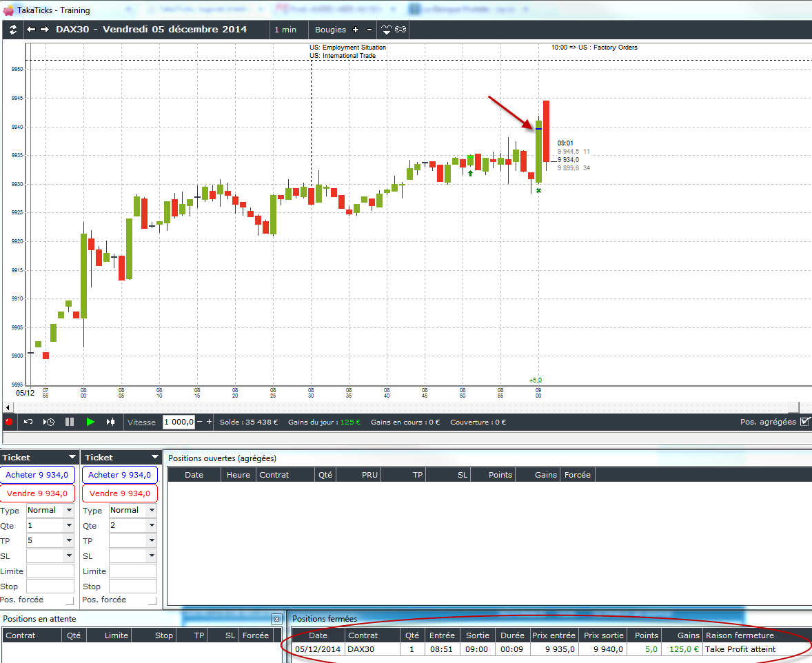Viewport: 812px width, 663px height.
Task: Click the TakaTicks pink app icon in title bar
Action: 8,10
